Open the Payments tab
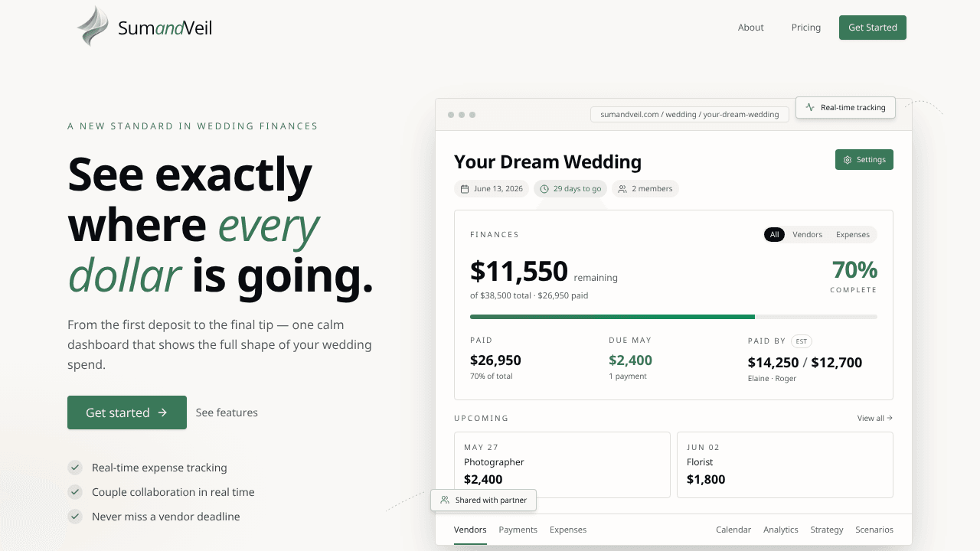980x551 pixels. click(x=518, y=530)
